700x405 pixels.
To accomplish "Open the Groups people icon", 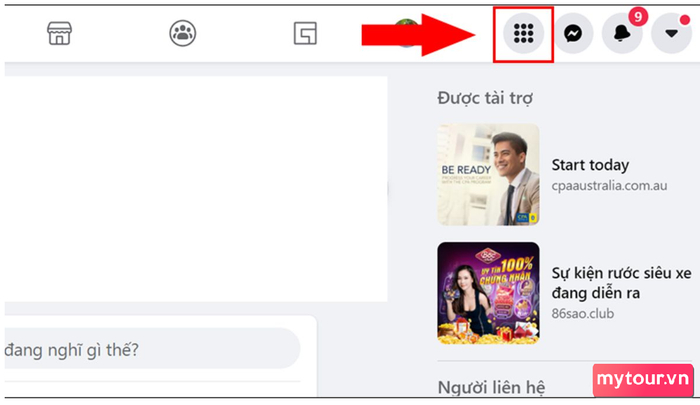I will click(x=183, y=33).
